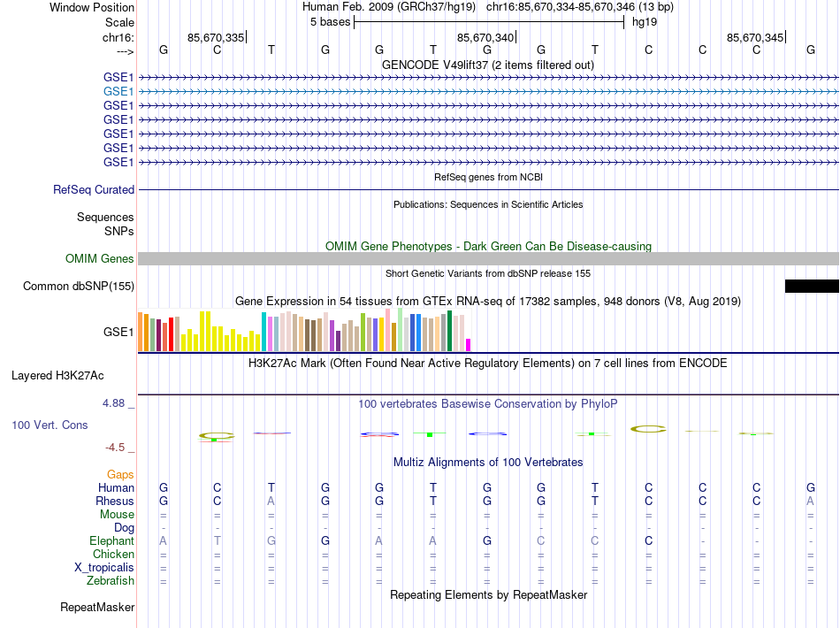Click the GTEx gene expression track title

(x=487, y=301)
